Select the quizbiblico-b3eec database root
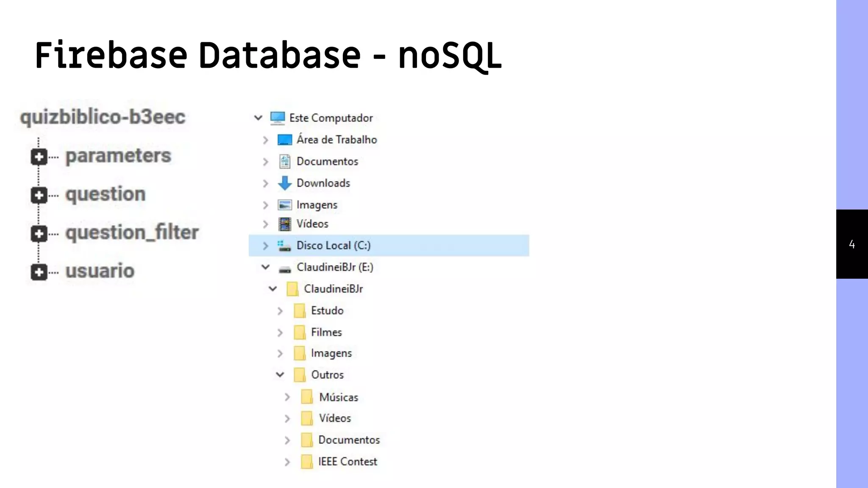This screenshot has height=488, width=868. pos(103,117)
